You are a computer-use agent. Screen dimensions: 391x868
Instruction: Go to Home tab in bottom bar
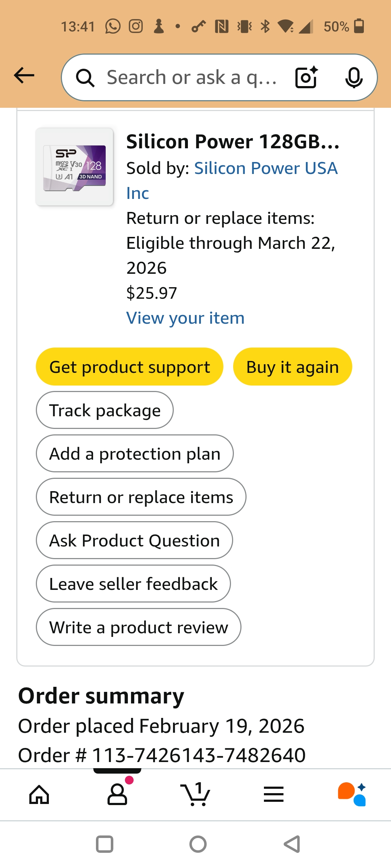pyautogui.click(x=39, y=795)
